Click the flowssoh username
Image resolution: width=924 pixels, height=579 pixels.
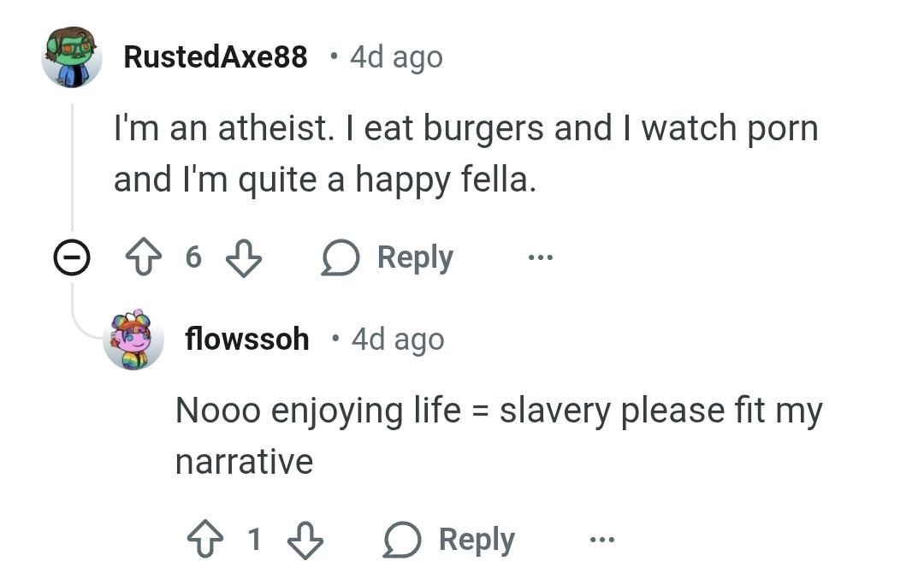(x=246, y=340)
